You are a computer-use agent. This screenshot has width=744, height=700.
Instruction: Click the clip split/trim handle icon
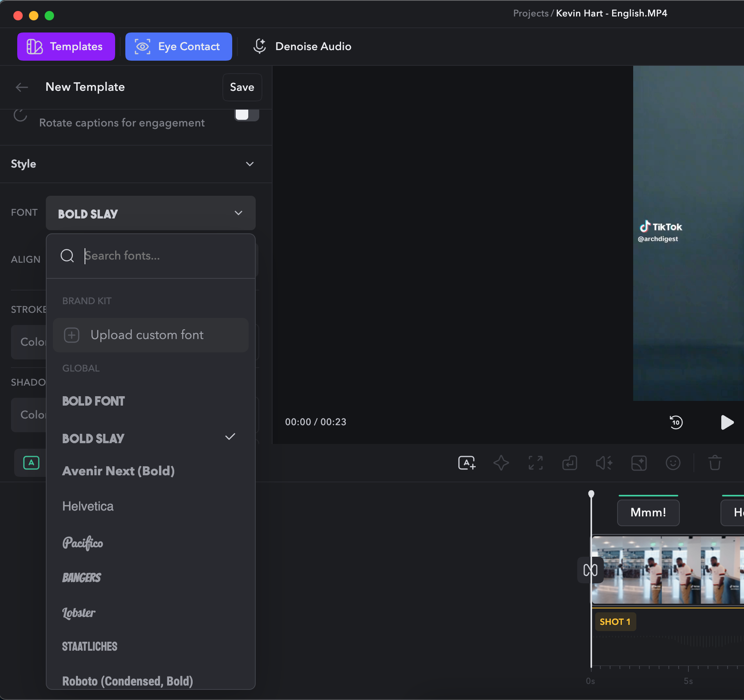(591, 570)
